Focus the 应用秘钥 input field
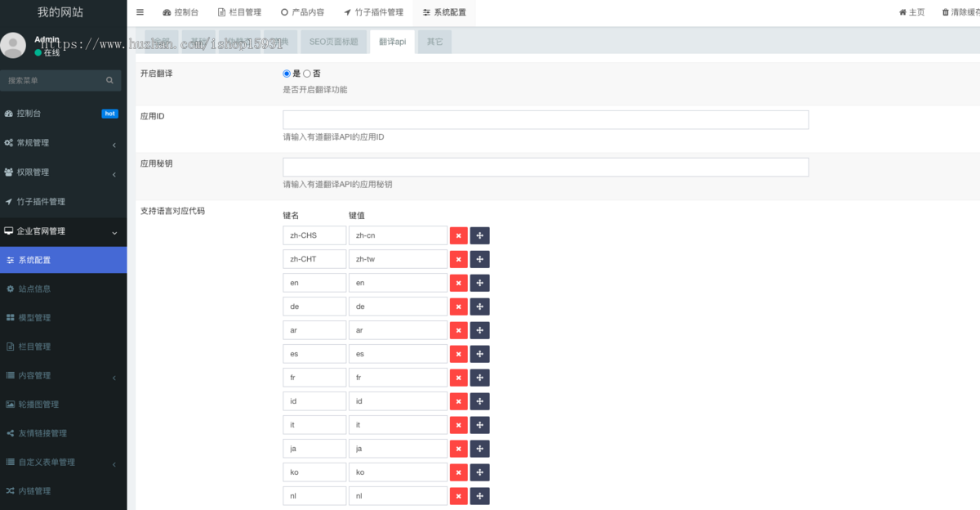The height and width of the screenshot is (510, 980). (546, 167)
